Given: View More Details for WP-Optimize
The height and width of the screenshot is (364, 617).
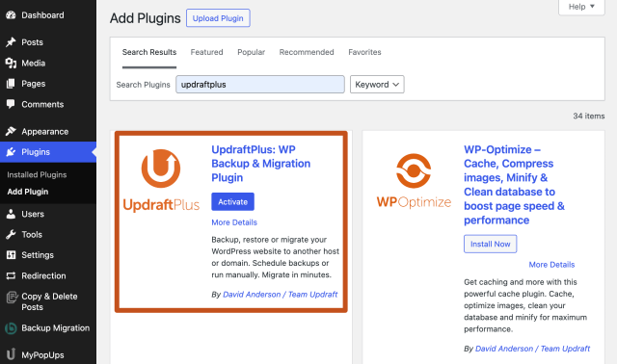Looking at the screenshot, I should 551,265.
